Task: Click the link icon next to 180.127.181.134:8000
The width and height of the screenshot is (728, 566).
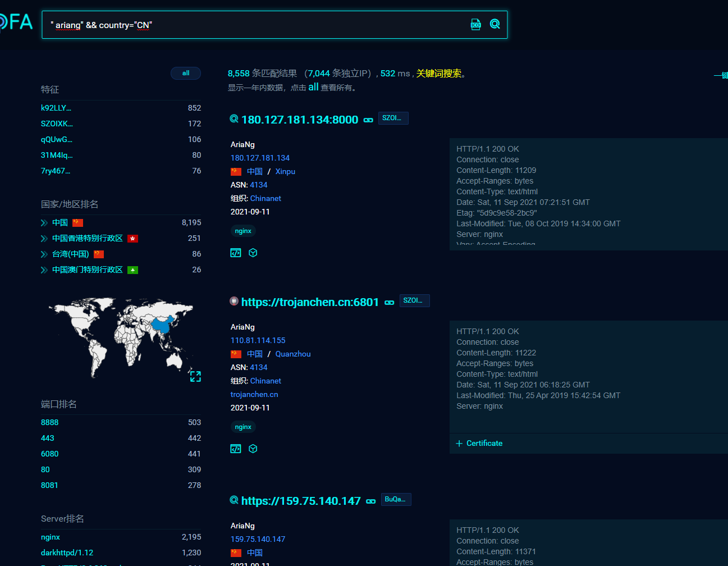Action: click(x=368, y=120)
